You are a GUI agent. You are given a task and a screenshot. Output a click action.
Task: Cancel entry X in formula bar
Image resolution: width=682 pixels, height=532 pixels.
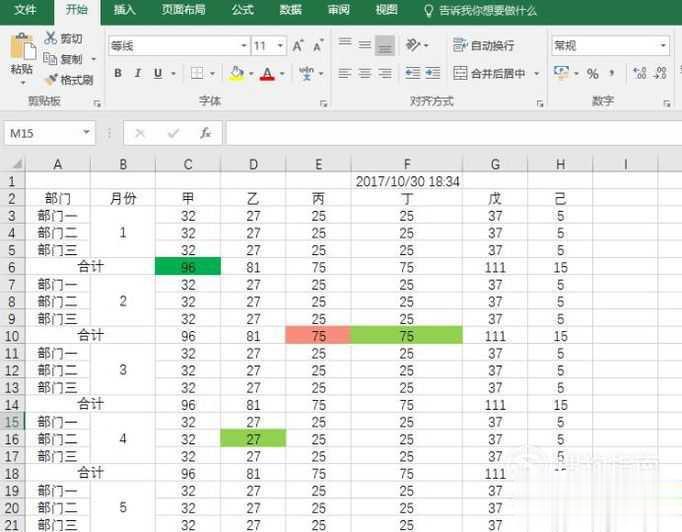click(x=140, y=133)
